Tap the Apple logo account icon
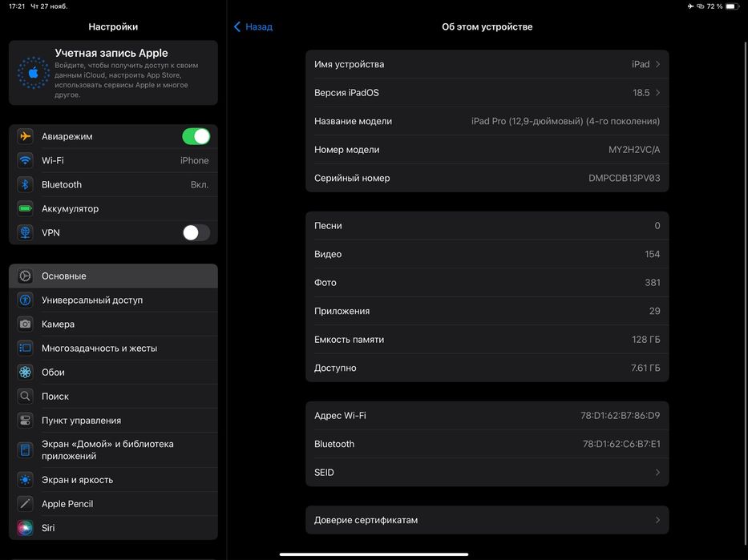Viewport: 748px width, 560px height. pyautogui.click(x=34, y=73)
